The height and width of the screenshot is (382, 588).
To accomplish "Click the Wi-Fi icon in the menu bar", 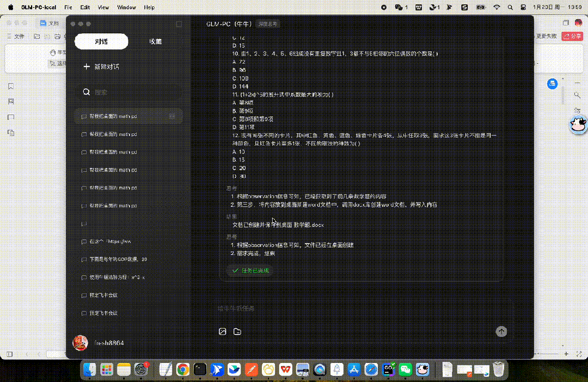I will (x=497, y=7).
